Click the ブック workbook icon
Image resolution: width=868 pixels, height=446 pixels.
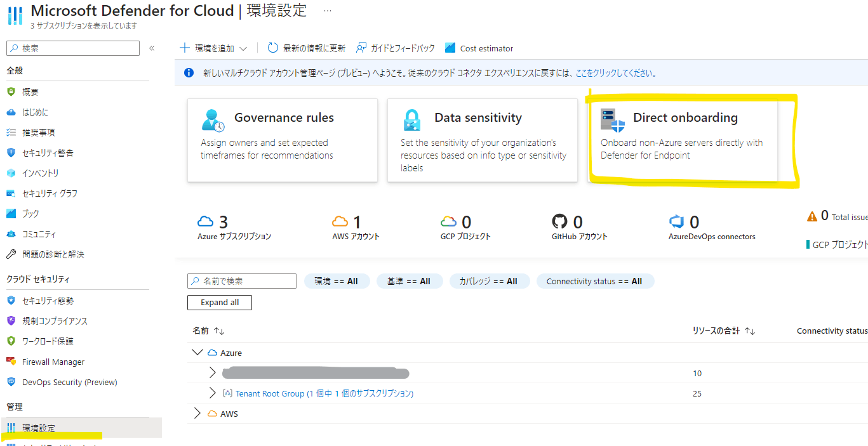(x=11, y=214)
